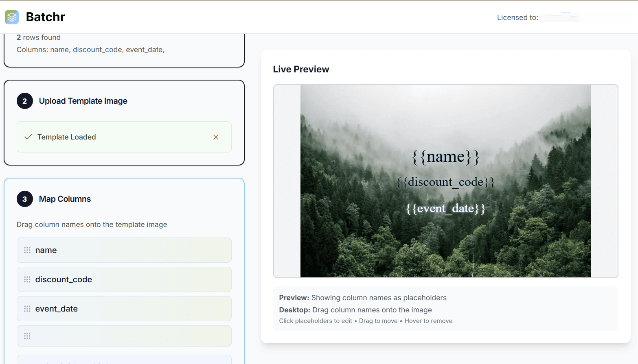Click the drag handle of discount_code column
638x364 pixels.
click(x=27, y=279)
